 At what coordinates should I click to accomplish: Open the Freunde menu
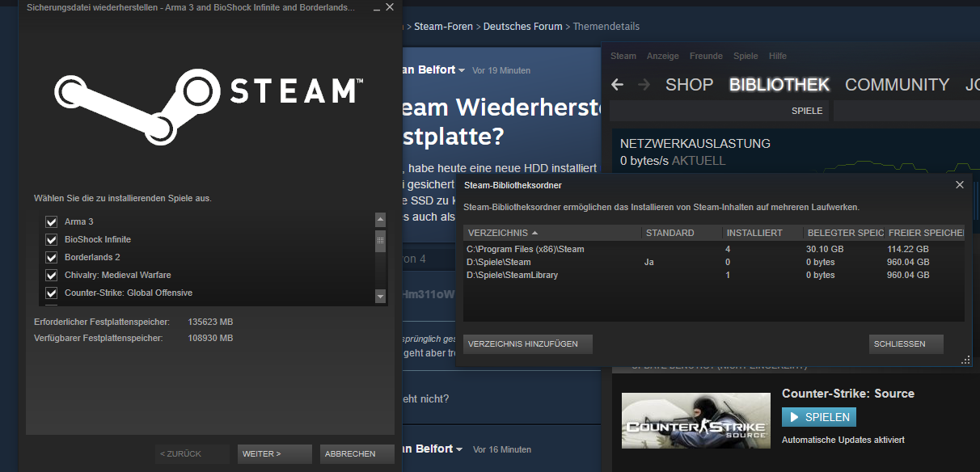(x=706, y=56)
